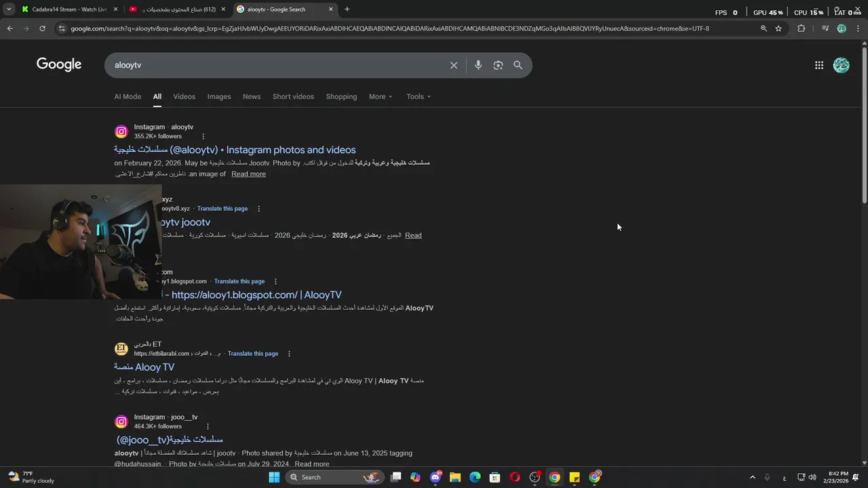Open Chrome profile avatar in toolbar
This screenshot has width=868, height=488.
pos(842,28)
